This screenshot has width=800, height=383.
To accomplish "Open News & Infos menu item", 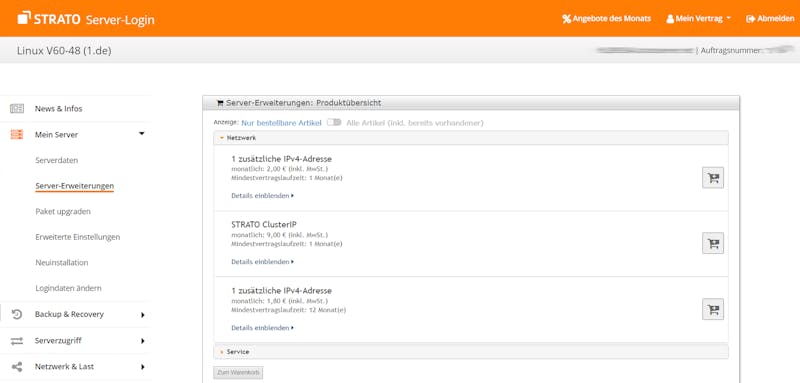I will pyautogui.click(x=58, y=109).
